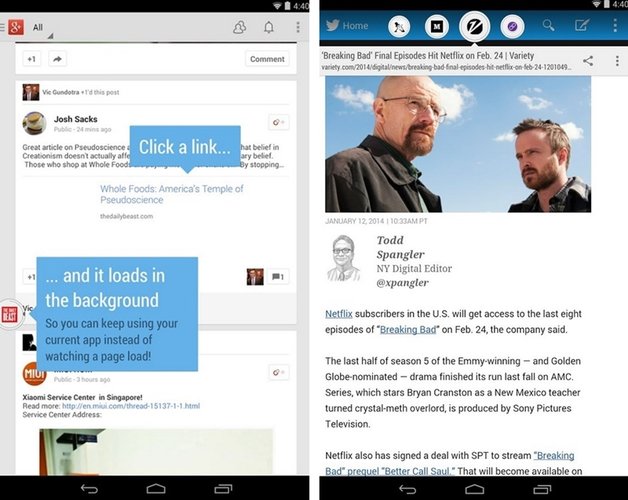Open circle options icon on Josh Sacks post

coord(278,122)
